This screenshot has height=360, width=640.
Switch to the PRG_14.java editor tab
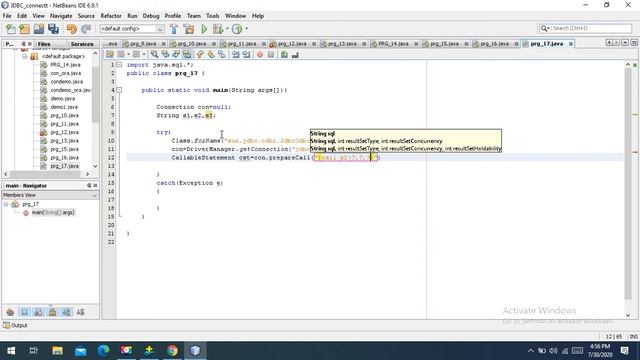[393, 44]
